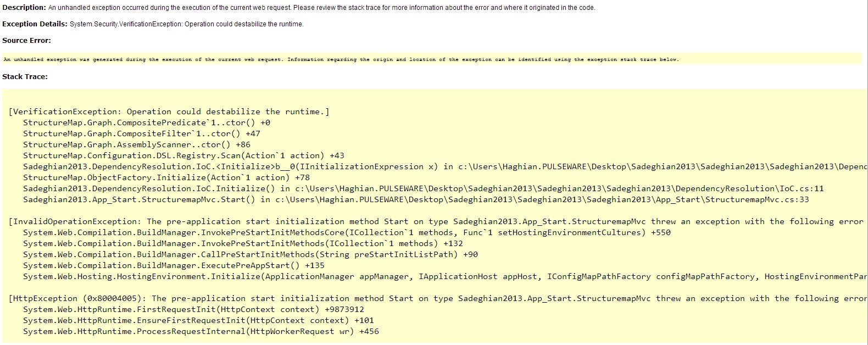The image size is (868, 345).
Task: Click the CompositePredicate`1..ctor() +0 stack line
Action: coord(146,123)
